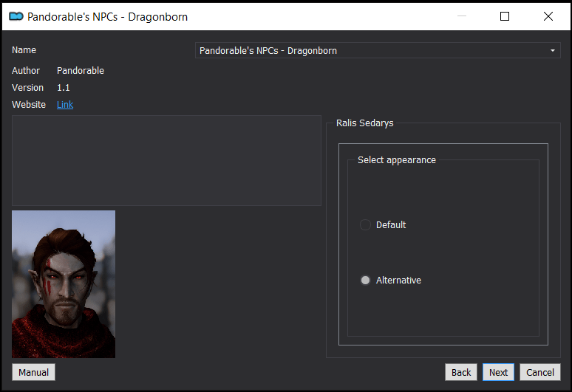Click the empty description text box
The width and height of the screenshot is (572, 392).
[167, 161]
